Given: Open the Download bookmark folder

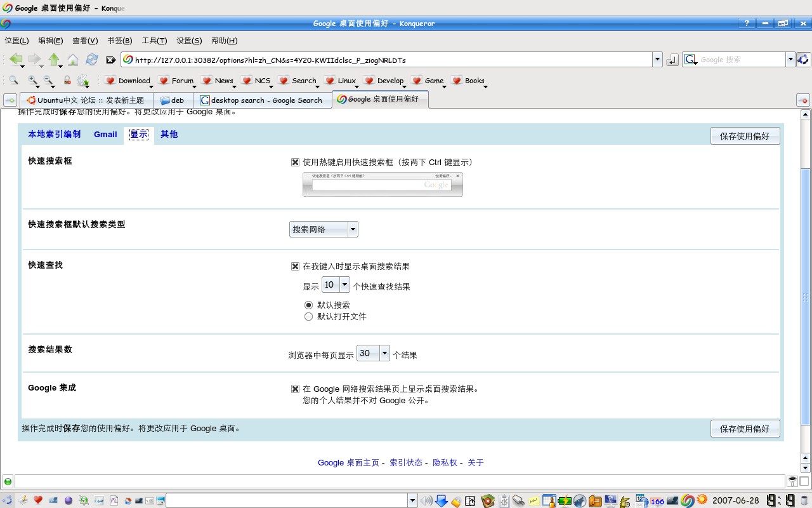Looking at the screenshot, I should [x=128, y=81].
